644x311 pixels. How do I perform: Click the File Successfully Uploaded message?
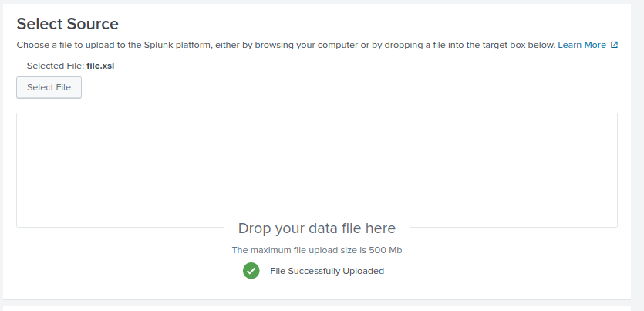[326, 271]
